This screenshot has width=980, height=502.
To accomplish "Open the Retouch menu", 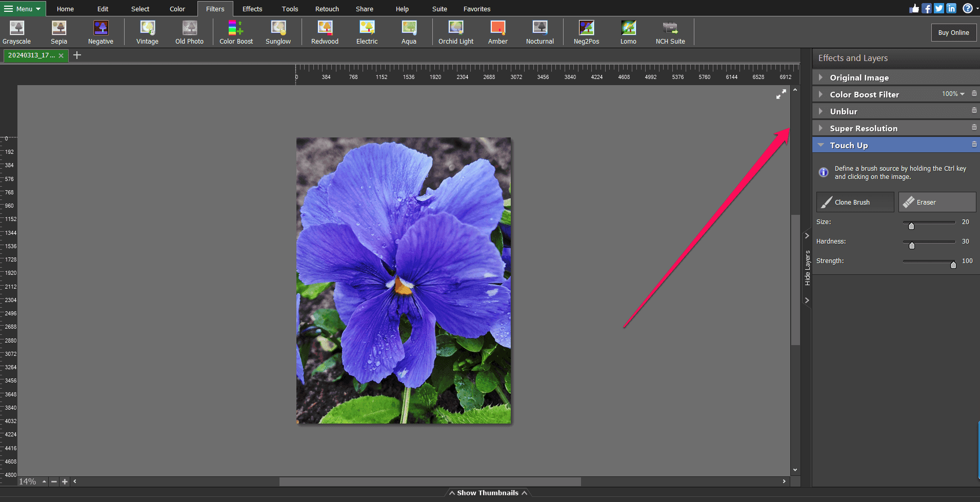I will 327,8.
